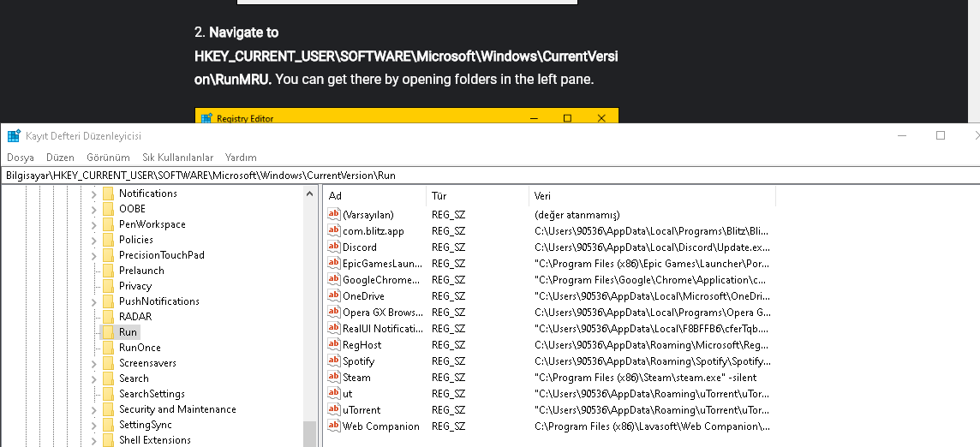Click the Shell Extensions folder icon

tap(108, 440)
